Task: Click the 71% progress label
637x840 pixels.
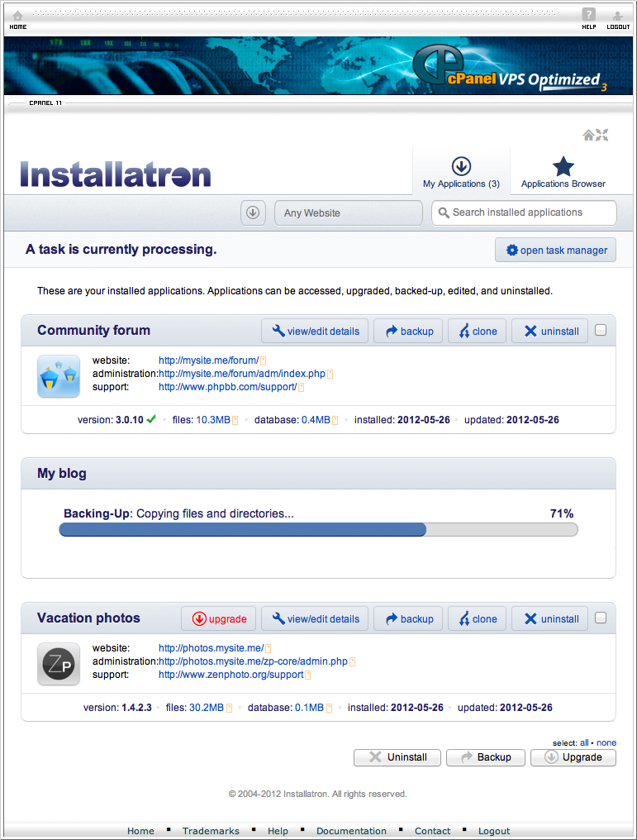Action: (562, 513)
